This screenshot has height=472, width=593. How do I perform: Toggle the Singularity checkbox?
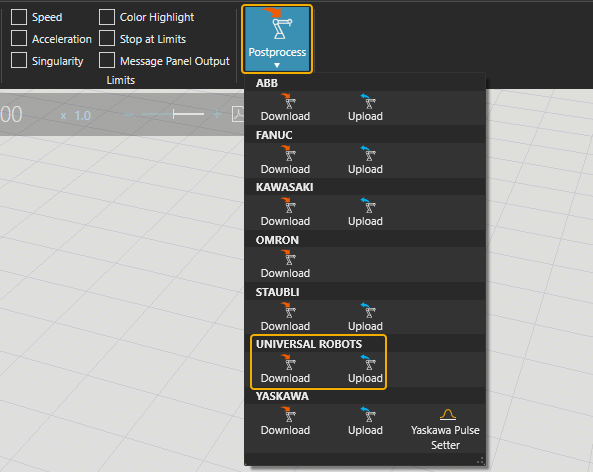(19, 61)
